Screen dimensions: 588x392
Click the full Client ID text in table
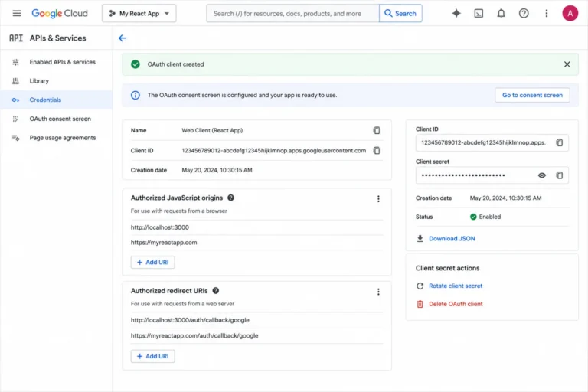274,150
